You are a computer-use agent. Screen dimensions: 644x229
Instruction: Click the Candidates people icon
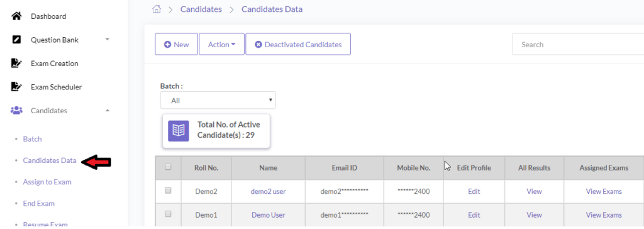pos(16,111)
